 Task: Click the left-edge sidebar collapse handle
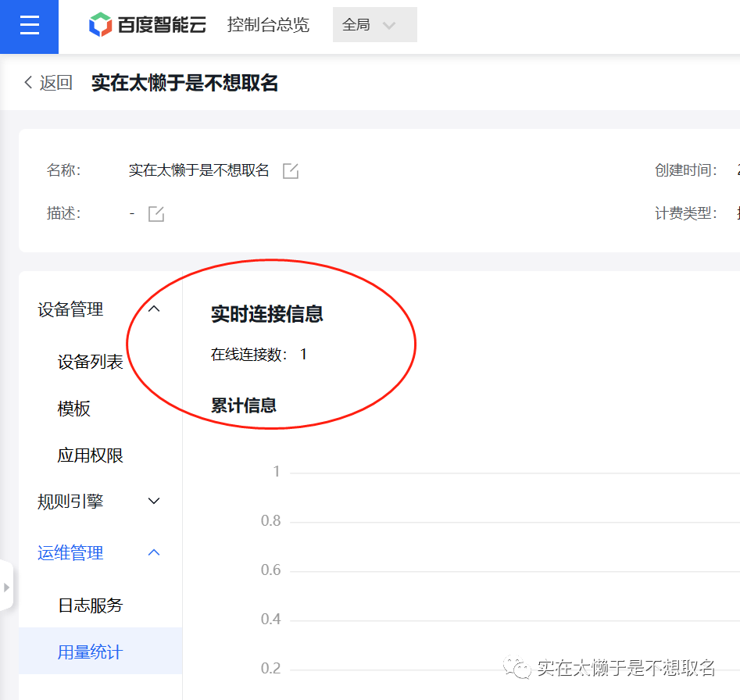click(x=6, y=586)
